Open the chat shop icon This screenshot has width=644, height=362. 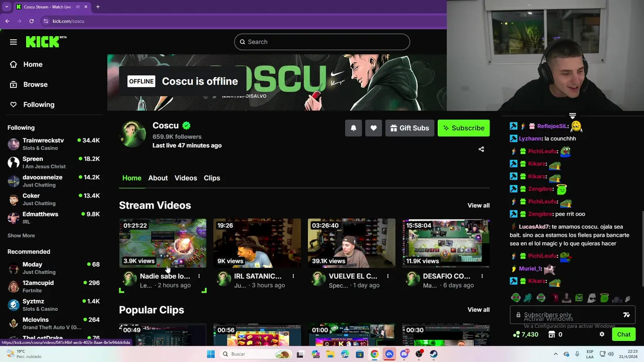(x=551, y=334)
